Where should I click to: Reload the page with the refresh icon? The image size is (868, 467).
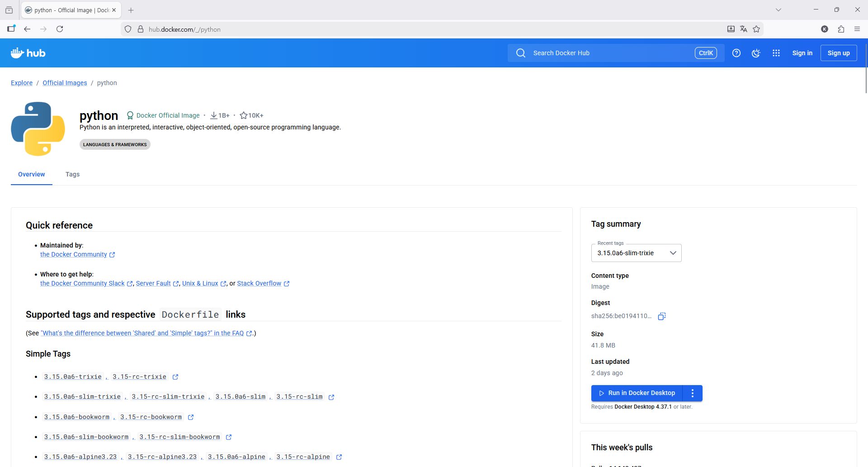[60, 29]
